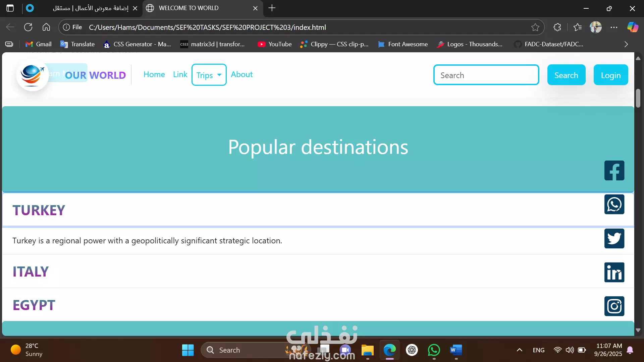Focus the website Search input field
Screen dimensions: 644x362
(486, 75)
